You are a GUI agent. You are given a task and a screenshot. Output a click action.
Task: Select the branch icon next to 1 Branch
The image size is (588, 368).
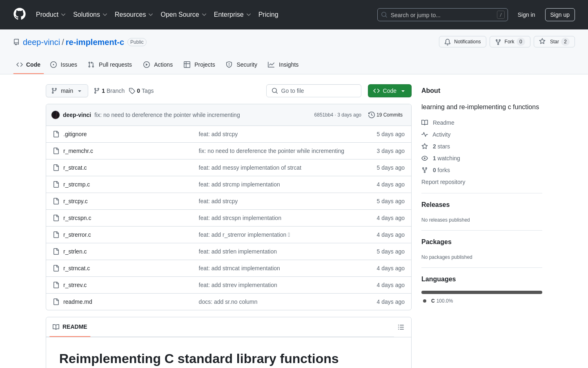click(x=97, y=91)
